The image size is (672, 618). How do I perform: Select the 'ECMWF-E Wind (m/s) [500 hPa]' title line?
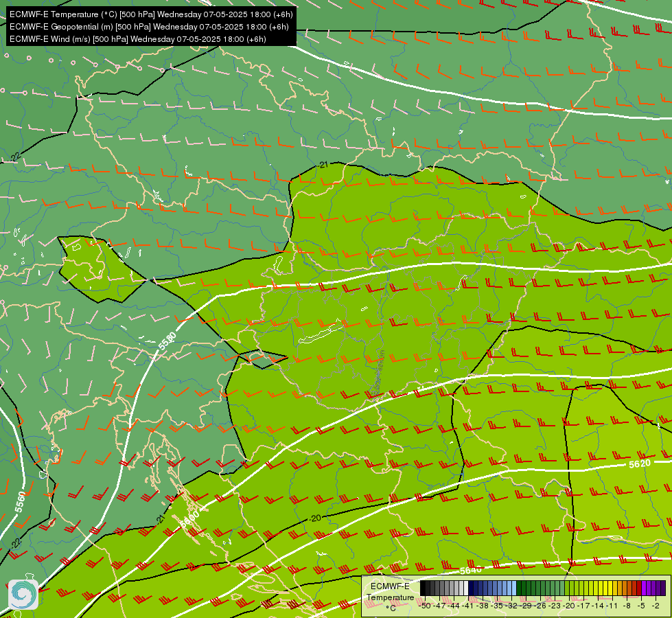point(137,39)
